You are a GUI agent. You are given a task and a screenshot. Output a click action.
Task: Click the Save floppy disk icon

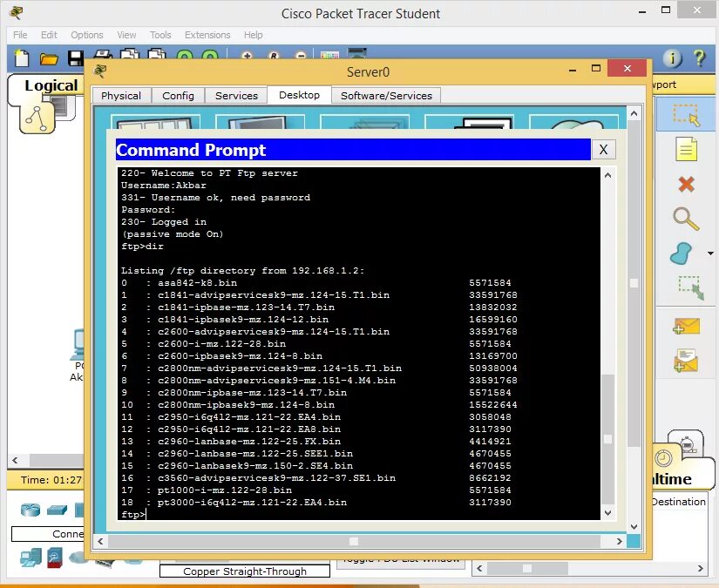click(x=76, y=58)
